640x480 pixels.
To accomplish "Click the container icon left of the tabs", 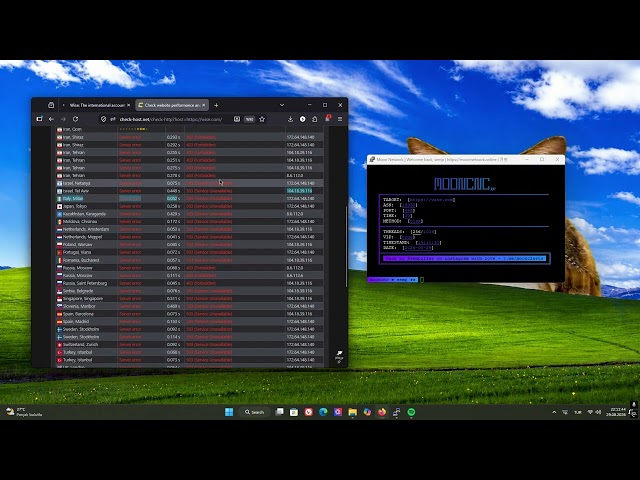I will pos(51,105).
